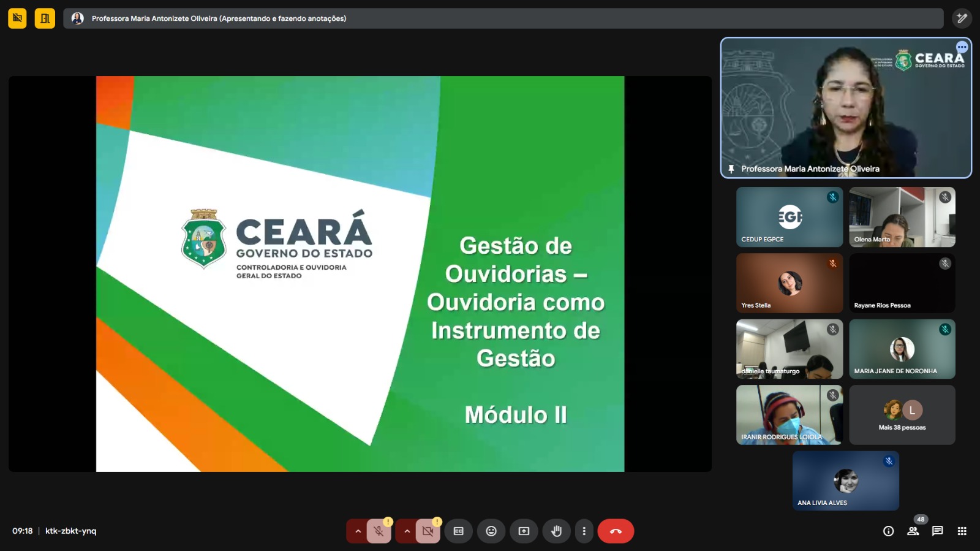
Task: Expand the video settings chevron
Action: [407, 531]
